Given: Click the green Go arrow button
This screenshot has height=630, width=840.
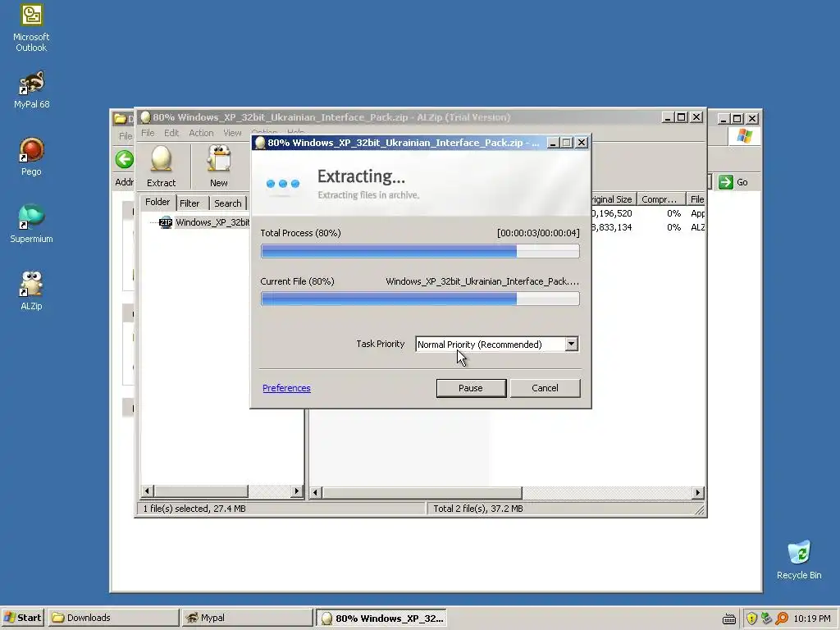Looking at the screenshot, I should 725,182.
